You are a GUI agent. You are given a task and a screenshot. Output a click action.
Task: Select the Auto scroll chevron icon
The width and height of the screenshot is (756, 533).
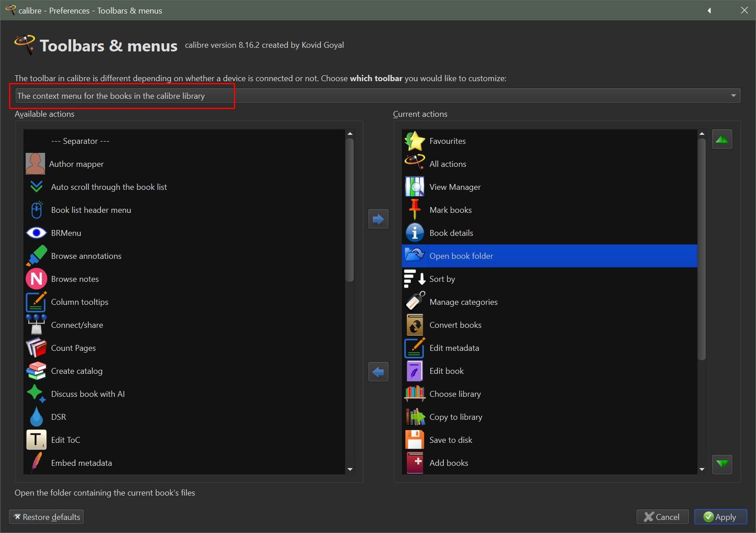[36, 187]
